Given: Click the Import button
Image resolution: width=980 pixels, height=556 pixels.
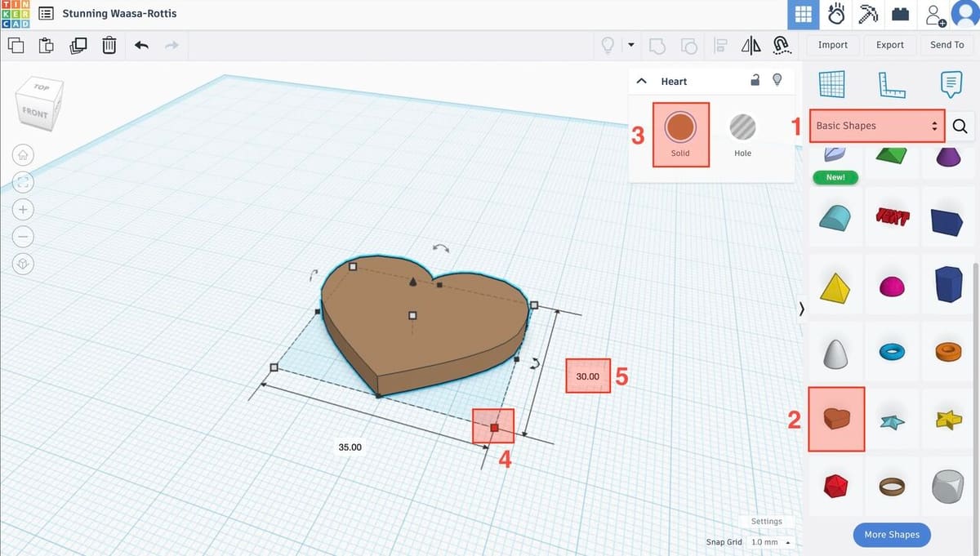Looking at the screenshot, I should coord(832,45).
